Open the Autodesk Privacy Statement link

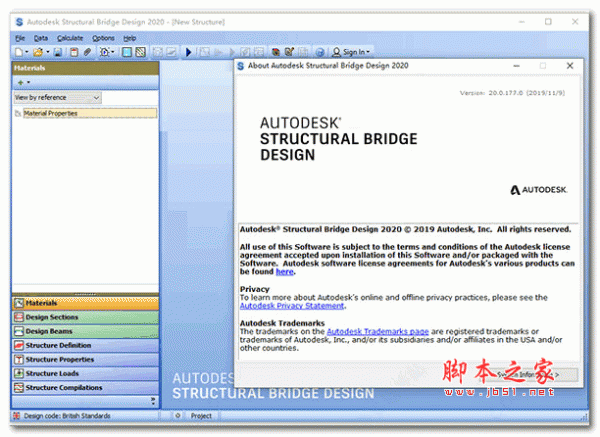[292, 306]
